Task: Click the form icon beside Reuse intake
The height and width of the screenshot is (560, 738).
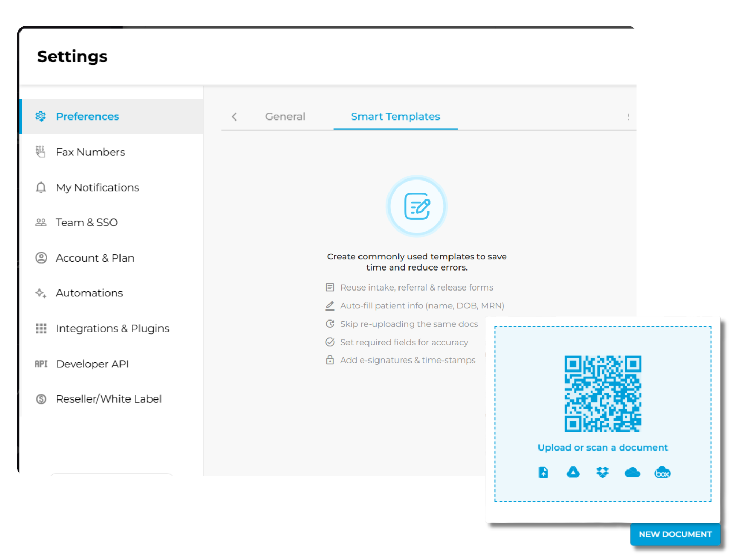Action: click(x=330, y=287)
